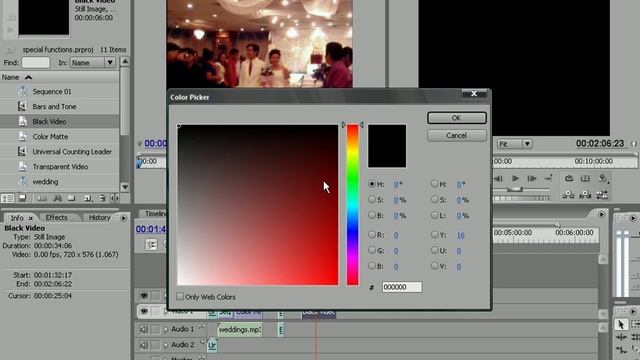Click the New Item icon in project panel

click(x=87, y=198)
